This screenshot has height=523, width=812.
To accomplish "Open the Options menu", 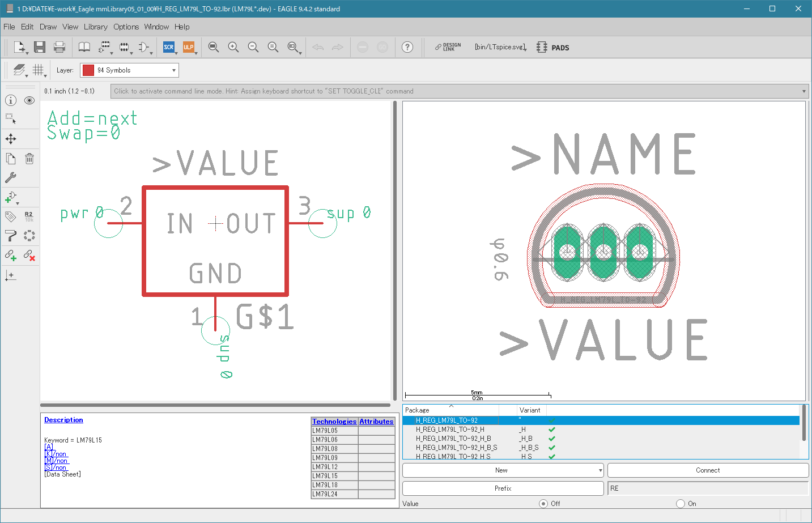I will [126, 27].
